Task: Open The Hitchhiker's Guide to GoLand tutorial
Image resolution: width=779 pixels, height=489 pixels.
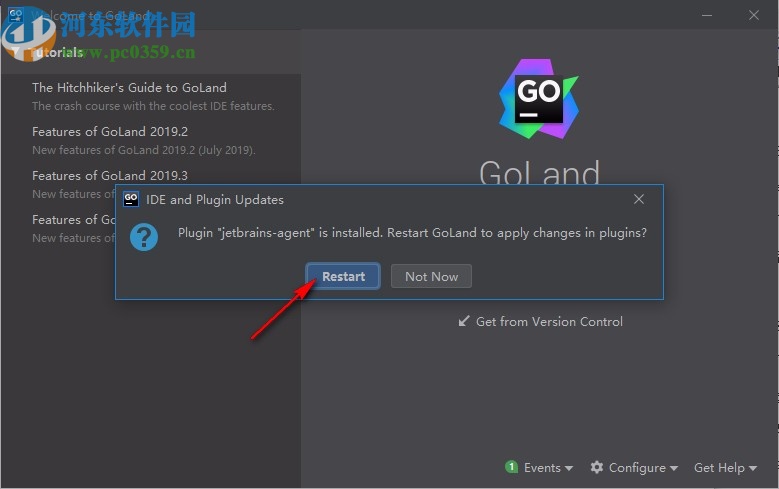Action: pos(129,87)
